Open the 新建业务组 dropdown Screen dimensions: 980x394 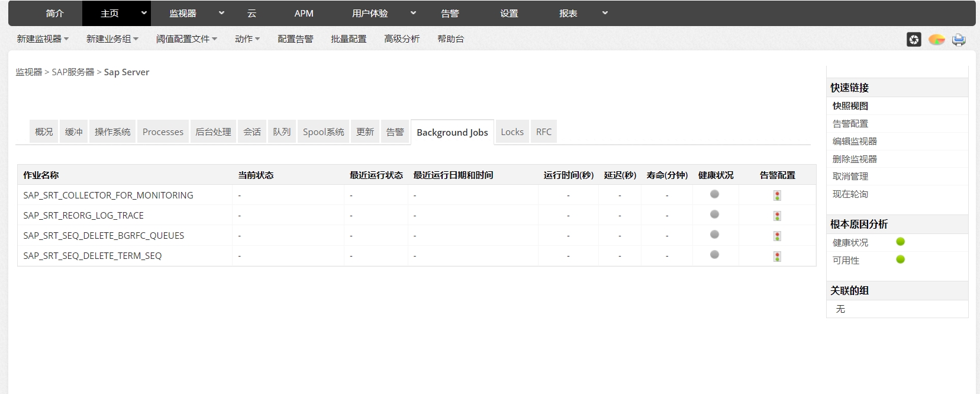point(112,39)
